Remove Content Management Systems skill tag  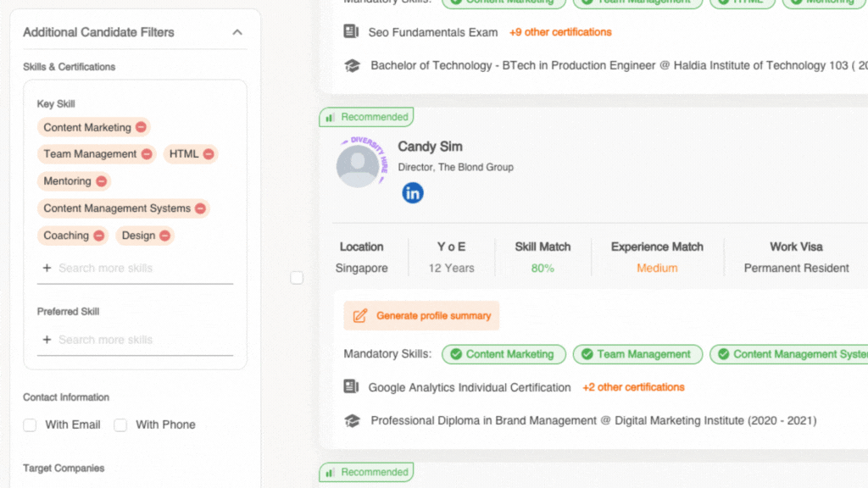[200, 208]
